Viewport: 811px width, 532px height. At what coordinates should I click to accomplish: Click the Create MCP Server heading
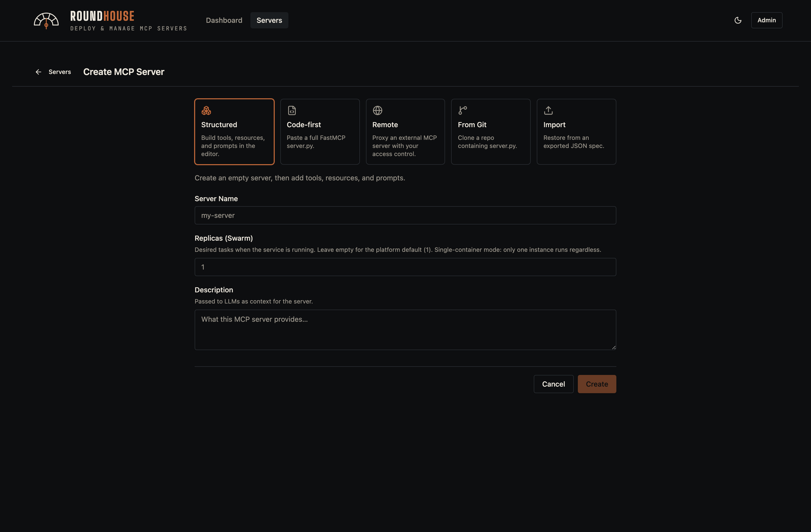coord(124,72)
